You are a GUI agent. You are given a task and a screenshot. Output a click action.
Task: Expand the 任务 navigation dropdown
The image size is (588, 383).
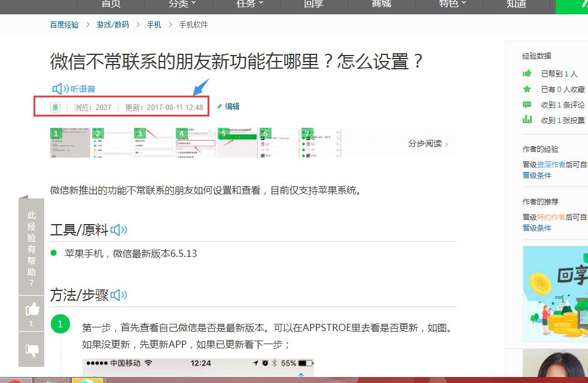pos(250,4)
